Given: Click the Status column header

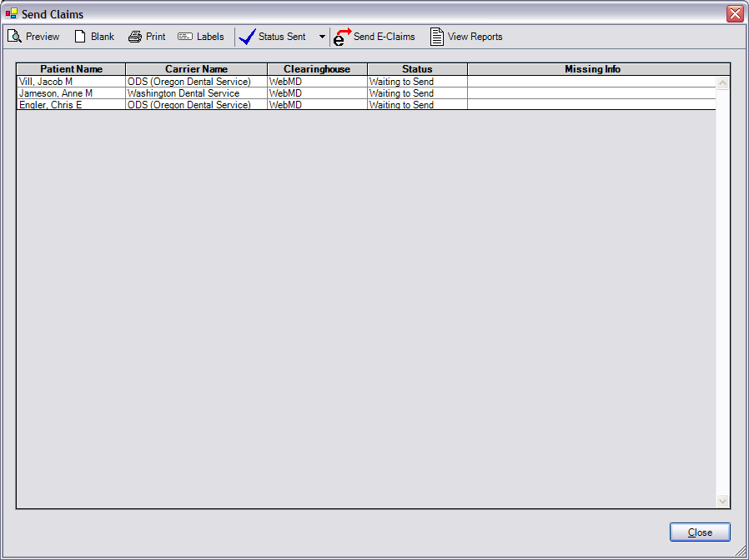Looking at the screenshot, I should pos(418,69).
